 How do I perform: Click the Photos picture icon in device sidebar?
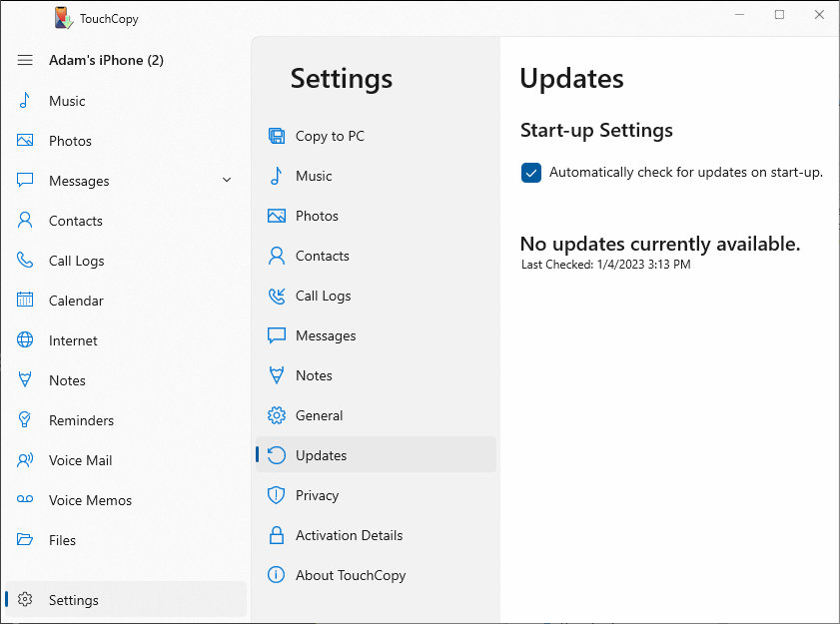25,141
